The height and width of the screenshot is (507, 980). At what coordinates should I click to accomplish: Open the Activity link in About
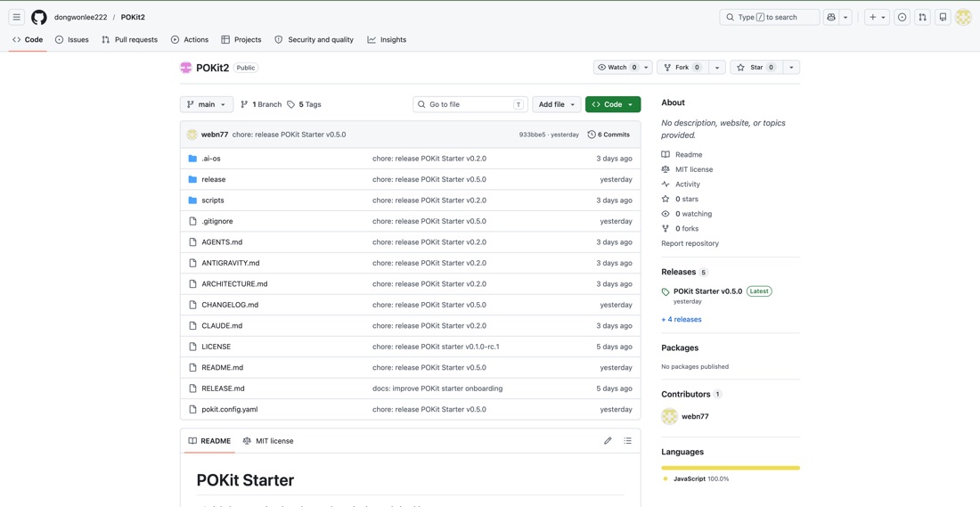[681, 184]
